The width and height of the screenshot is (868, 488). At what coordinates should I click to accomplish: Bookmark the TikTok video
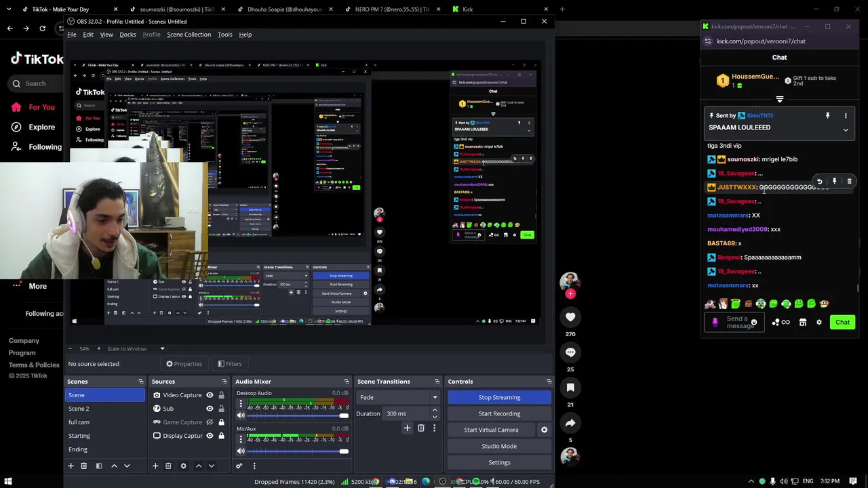click(x=570, y=388)
